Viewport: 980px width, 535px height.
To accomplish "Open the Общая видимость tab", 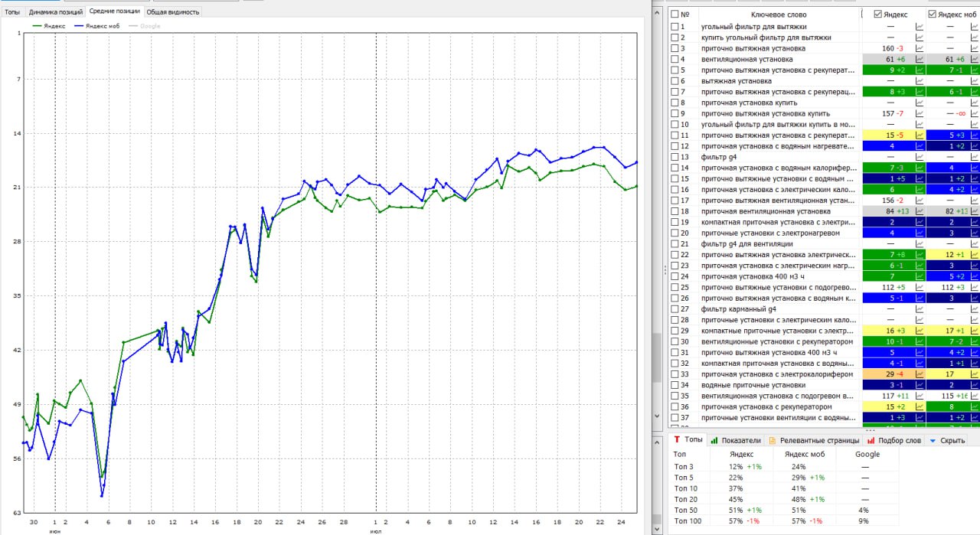I will tap(173, 12).
